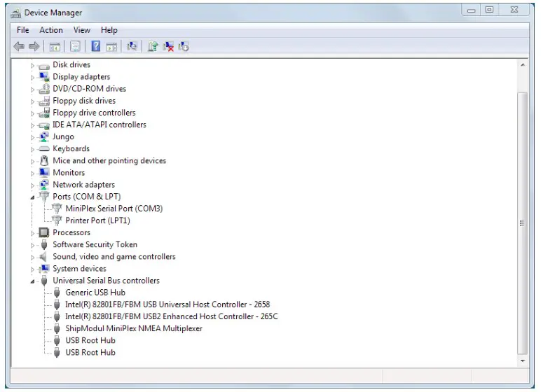The image size is (541, 392).
Task: Click the Keyboards category icon
Action: [44, 149]
